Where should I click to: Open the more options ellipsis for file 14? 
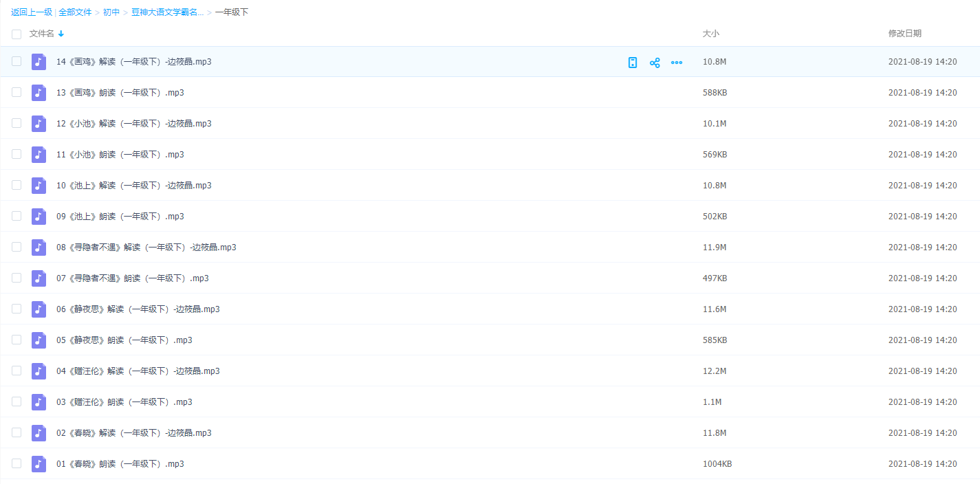[677, 63]
